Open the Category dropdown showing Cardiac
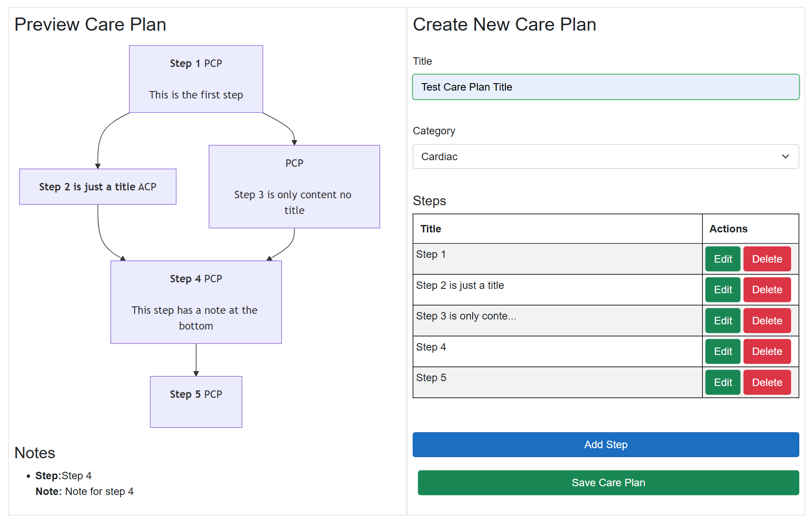The image size is (812, 523). [x=606, y=157]
